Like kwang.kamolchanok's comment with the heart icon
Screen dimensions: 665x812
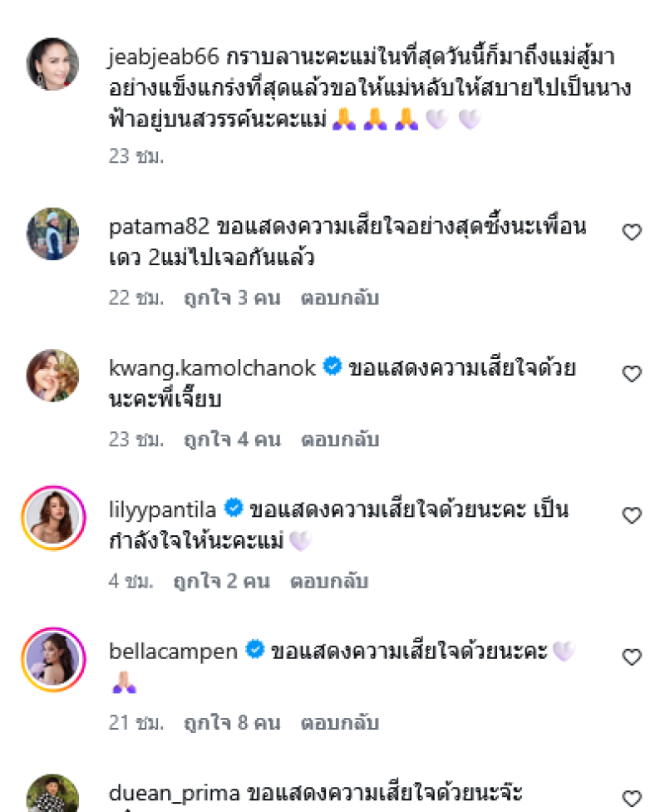pyautogui.click(x=632, y=374)
